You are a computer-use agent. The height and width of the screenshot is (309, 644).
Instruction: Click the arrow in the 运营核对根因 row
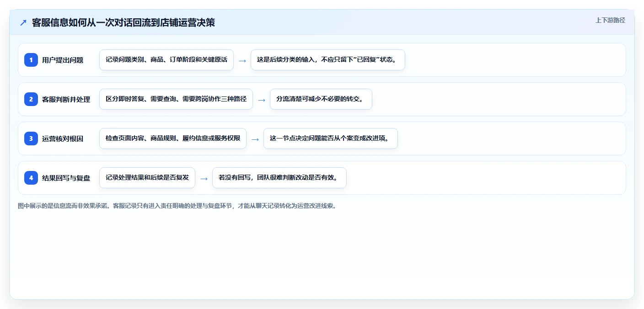tap(255, 139)
